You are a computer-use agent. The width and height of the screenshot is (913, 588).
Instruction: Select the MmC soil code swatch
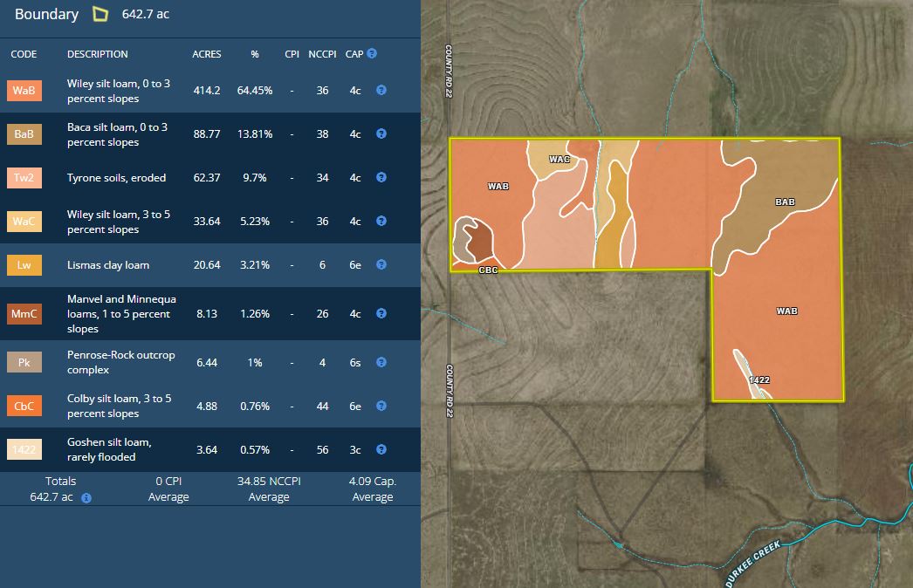[x=24, y=314]
